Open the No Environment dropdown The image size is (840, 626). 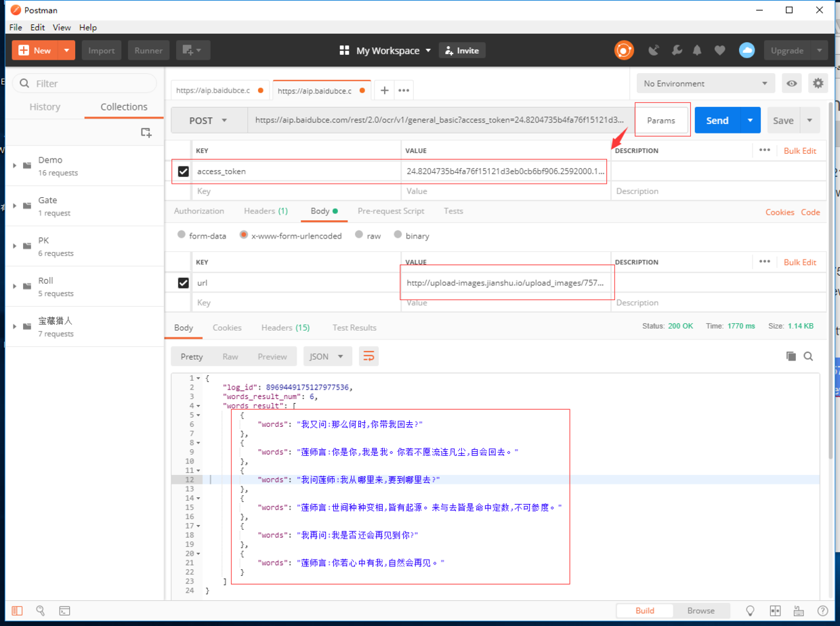[x=706, y=83]
